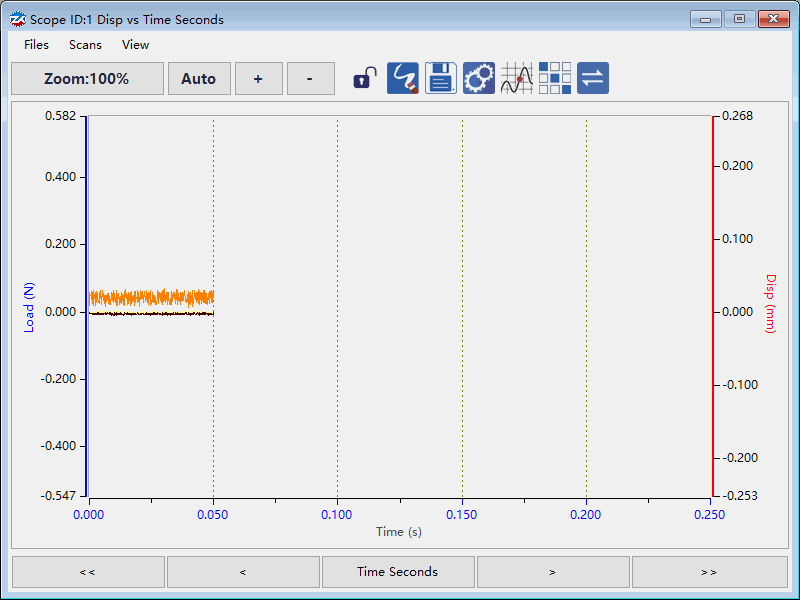Step back with the < button
Viewport: 800px width, 600px height.
[243, 572]
